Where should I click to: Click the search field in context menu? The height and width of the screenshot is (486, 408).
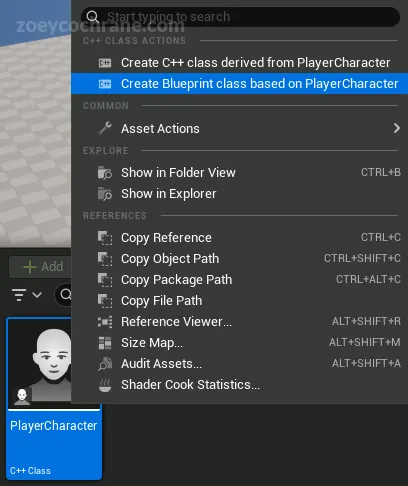240,17
